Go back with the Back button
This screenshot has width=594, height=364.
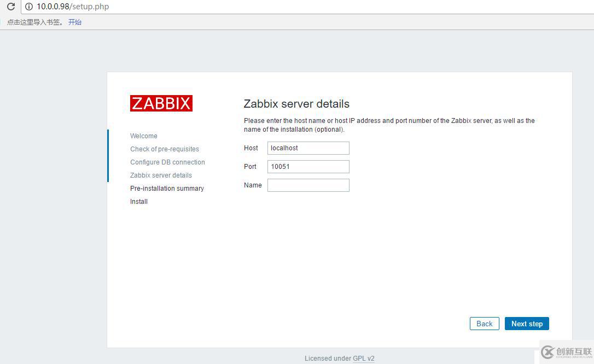tap(484, 324)
